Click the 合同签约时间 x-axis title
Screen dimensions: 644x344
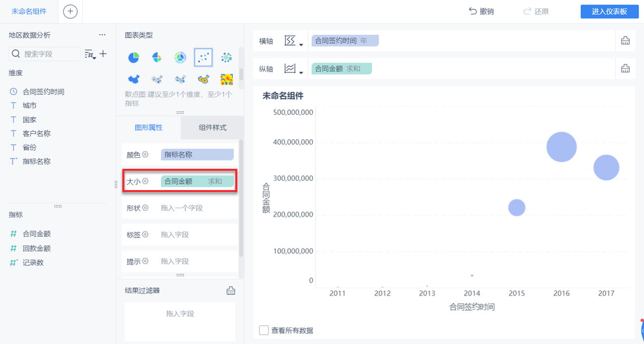(x=472, y=307)
